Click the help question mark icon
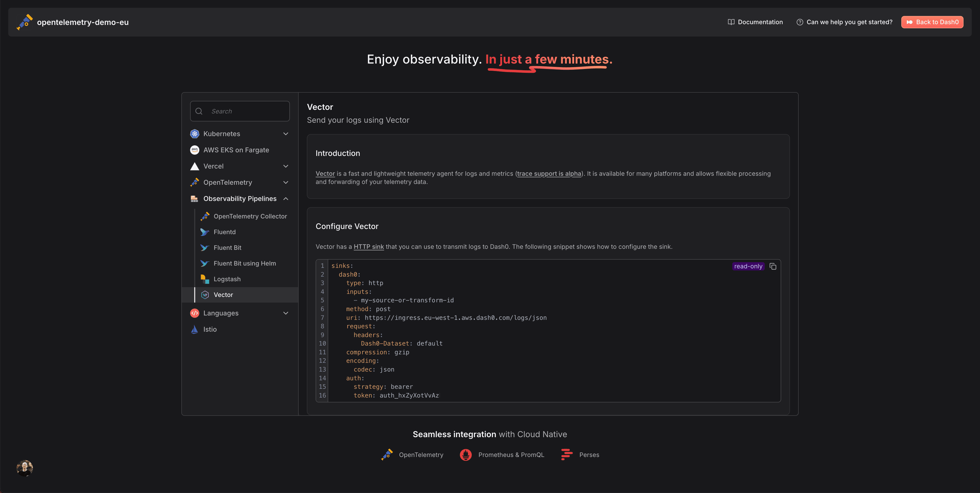This screenshot has width=980, height=493. click(800, 22)
